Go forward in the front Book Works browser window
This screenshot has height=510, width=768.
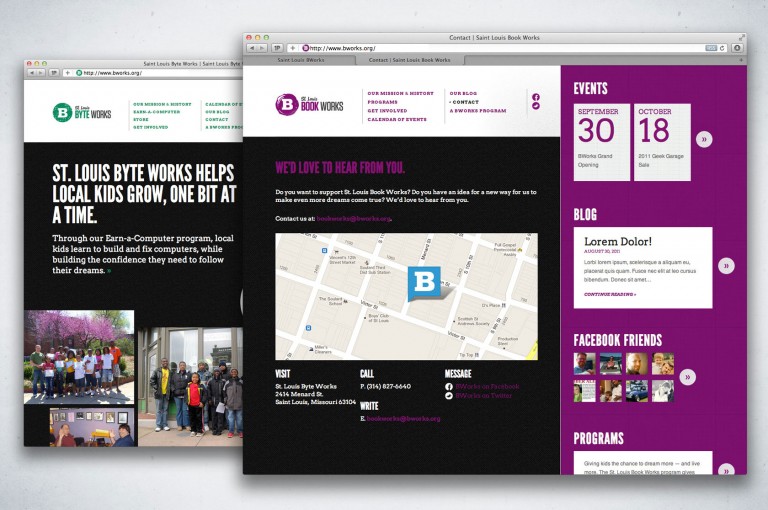(x=263, y=48)
